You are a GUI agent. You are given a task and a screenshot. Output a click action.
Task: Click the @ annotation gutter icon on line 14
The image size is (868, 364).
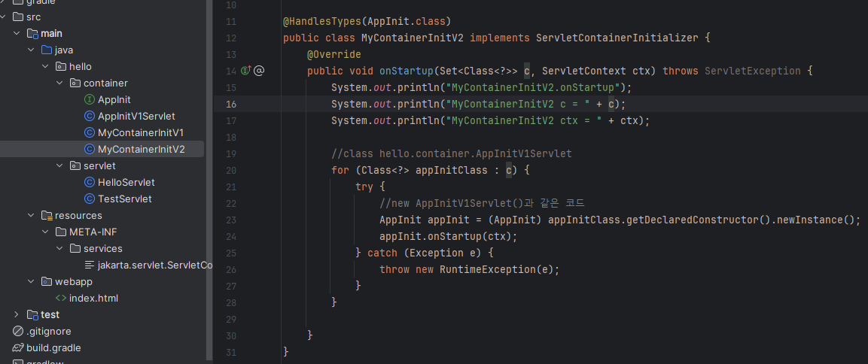tap(258, 70)
